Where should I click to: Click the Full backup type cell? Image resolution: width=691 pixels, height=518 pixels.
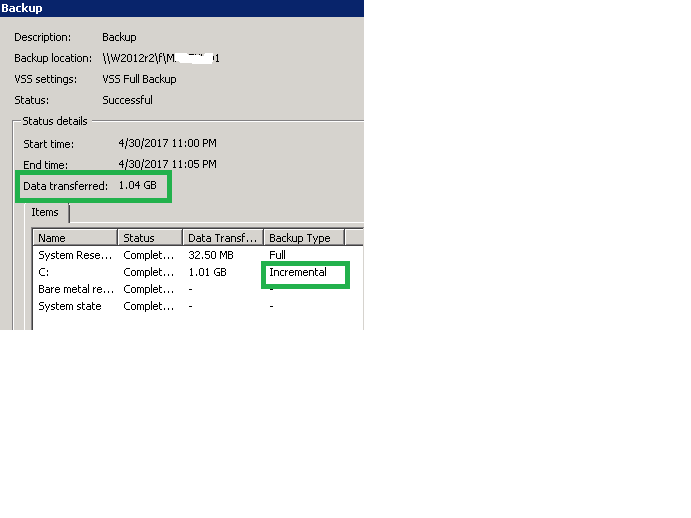click(277, 255)
